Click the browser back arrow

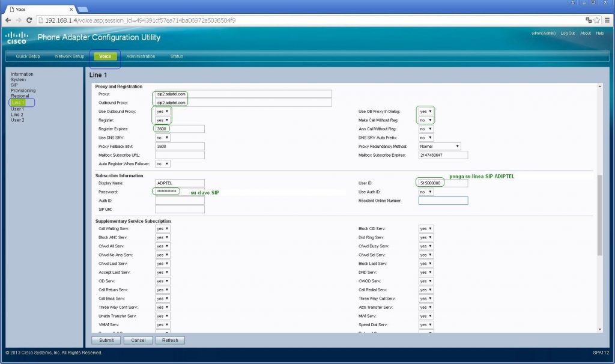pyautogui.click(x=8, y=20)
